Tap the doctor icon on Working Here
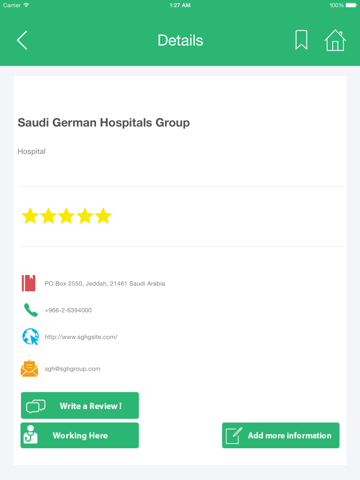The width and height of the screenshot is (360, 480). (x=30, y=435)
